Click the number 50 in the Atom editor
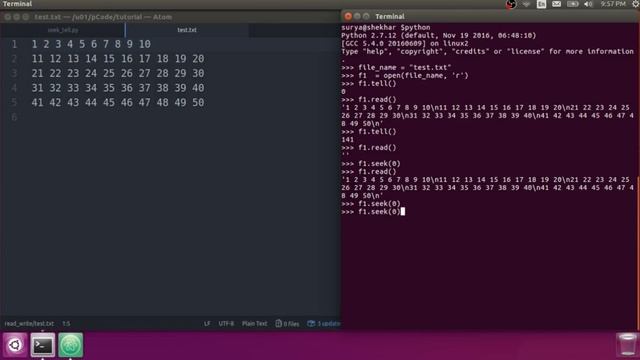This screenshot has width=640, height=360. (x=198, y=102)
